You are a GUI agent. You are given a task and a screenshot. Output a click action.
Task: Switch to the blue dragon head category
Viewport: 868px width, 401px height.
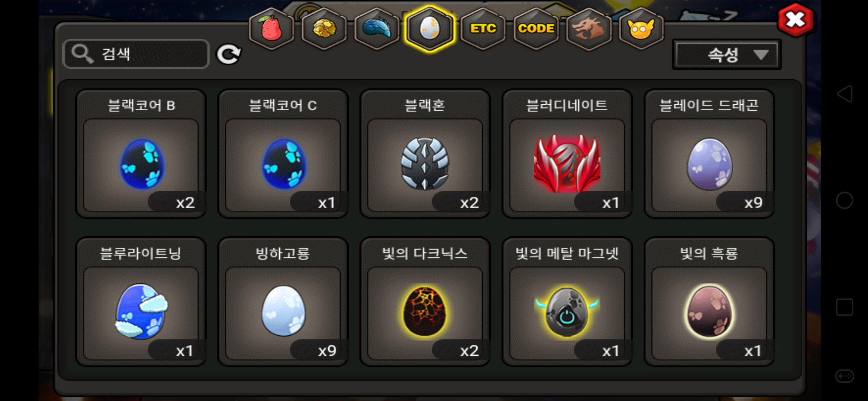(x=377, y=29)
